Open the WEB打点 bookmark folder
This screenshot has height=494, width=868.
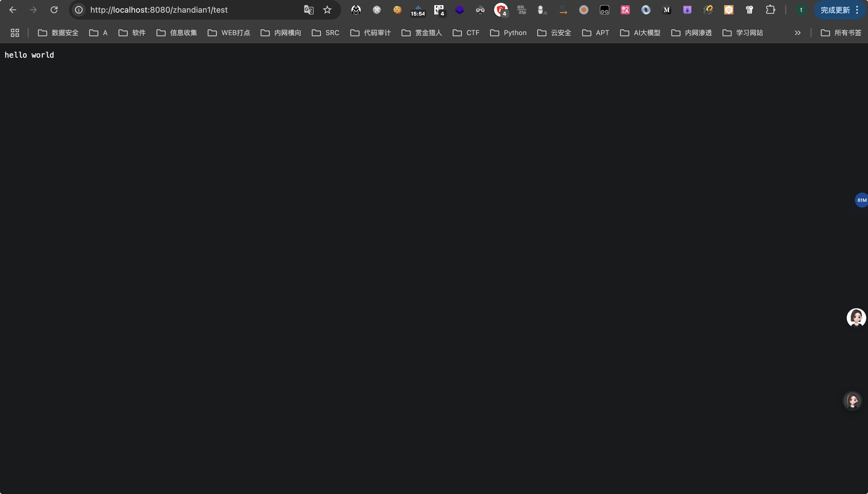point(229,33)
